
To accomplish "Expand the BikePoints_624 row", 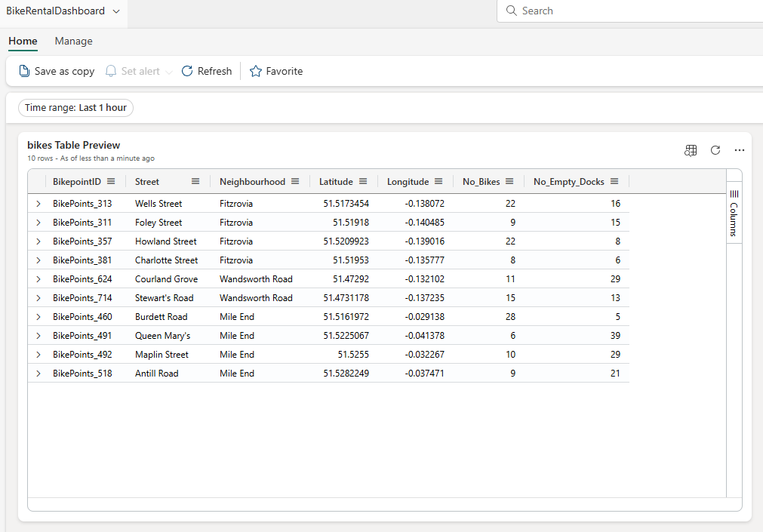I will [x=38, y=279].
